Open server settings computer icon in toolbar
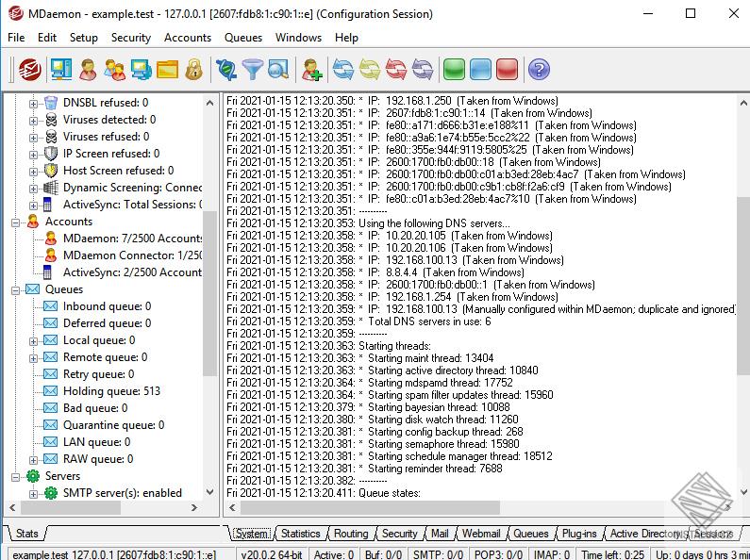This screenshot has width=750, height=560. [61, 69]
